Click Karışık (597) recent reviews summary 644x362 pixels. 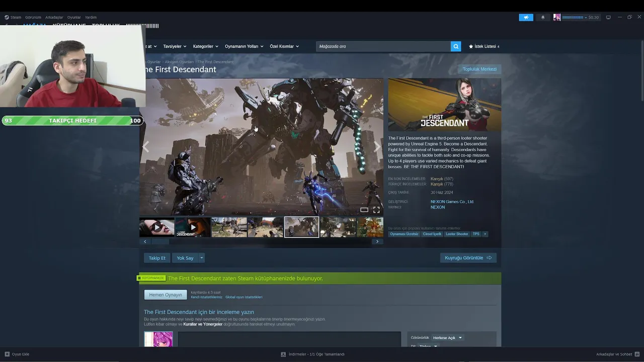442,179
